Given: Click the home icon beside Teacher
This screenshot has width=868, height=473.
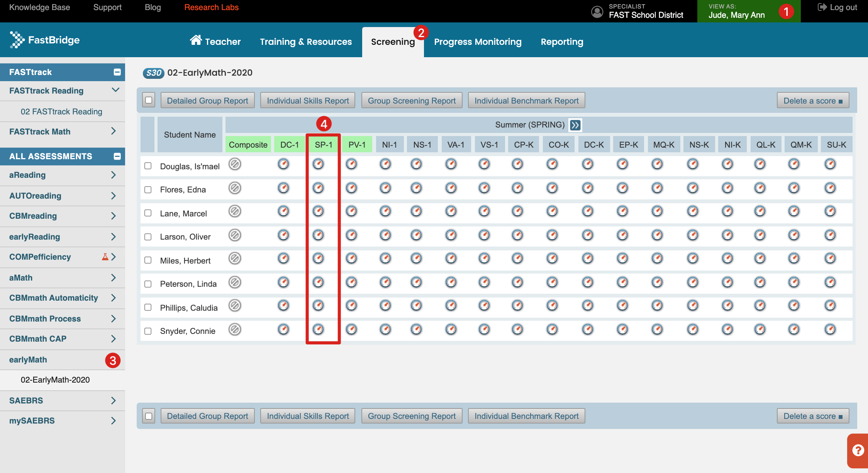Looking at the screenshot, I should 196,40.
